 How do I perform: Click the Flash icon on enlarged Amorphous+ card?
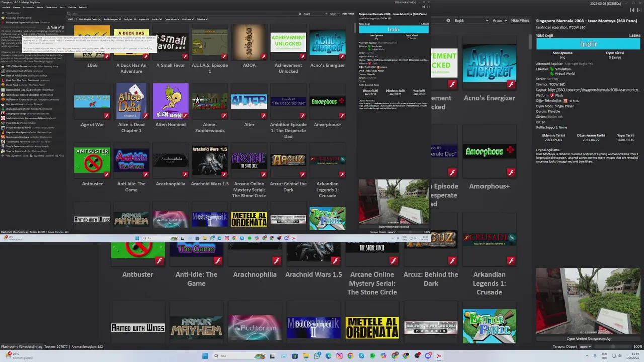click(x=511, y=172)
